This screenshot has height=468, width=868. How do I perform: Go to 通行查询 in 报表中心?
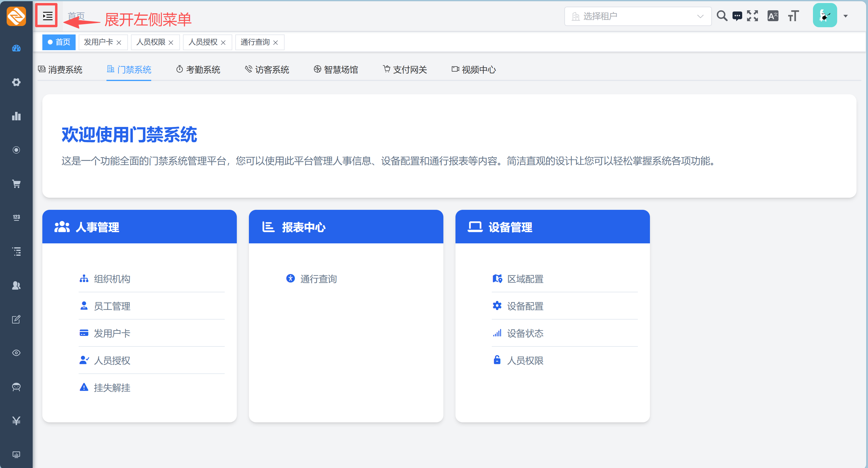click(318, 279)
